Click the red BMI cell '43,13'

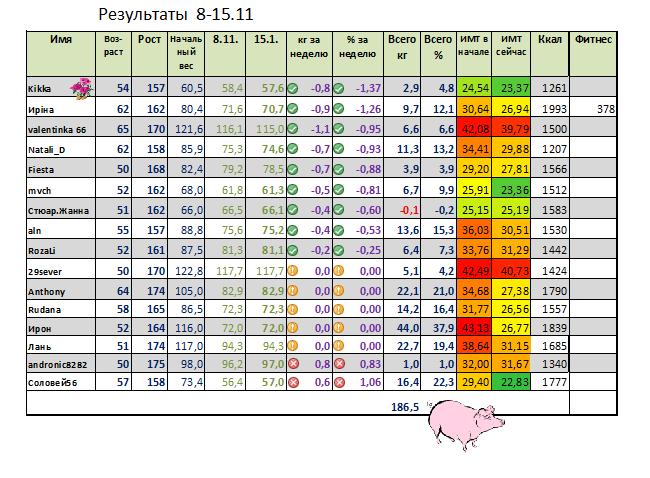point(474,328)
